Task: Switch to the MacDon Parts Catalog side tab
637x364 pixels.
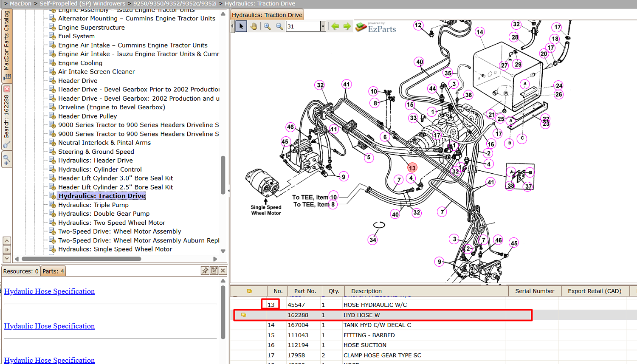Action: tap(7, 45)
